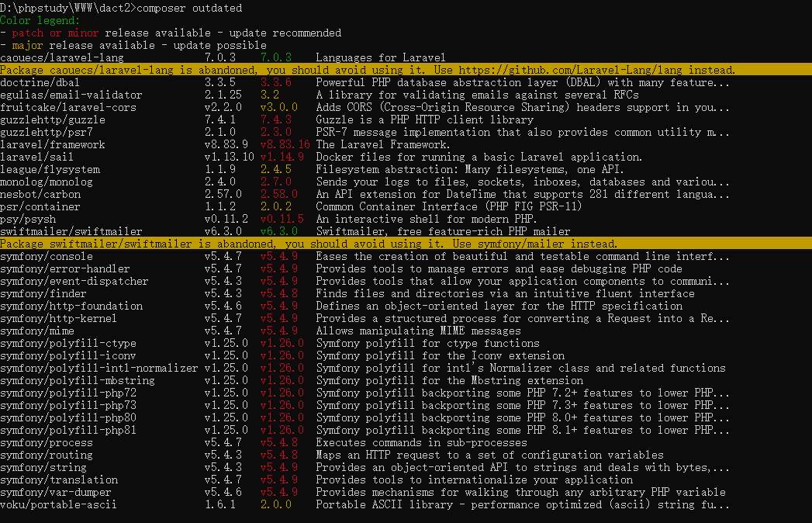
Task: Click package name symfony/string
Action: (x=43, y=468)
